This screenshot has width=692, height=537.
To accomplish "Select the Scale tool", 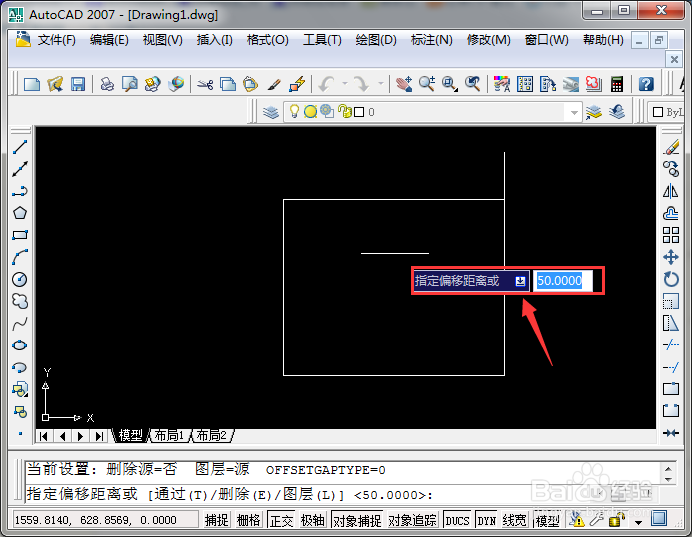I will point(671,301).
